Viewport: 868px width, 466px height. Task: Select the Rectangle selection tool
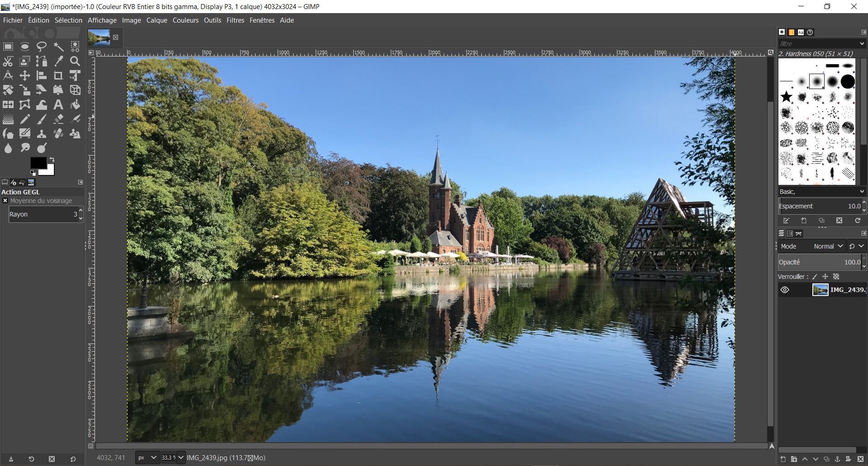(8, 46)
